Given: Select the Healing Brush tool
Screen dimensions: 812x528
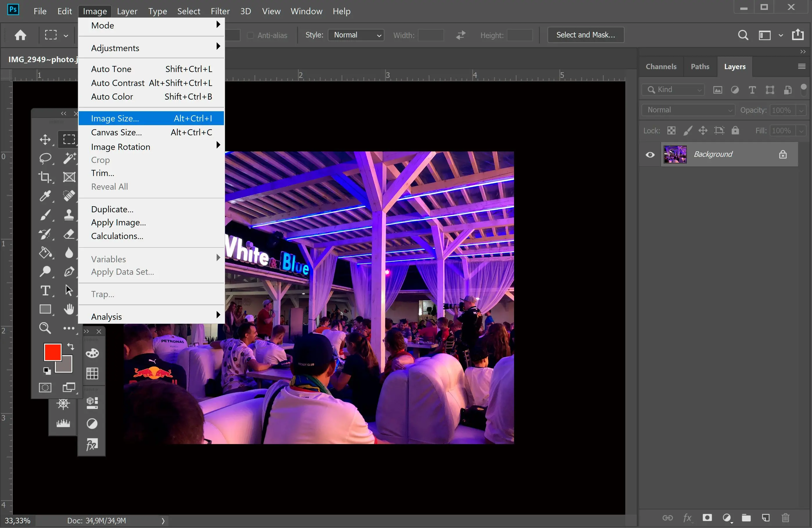Looking at the screenshot, I should (x=69, y=195).
